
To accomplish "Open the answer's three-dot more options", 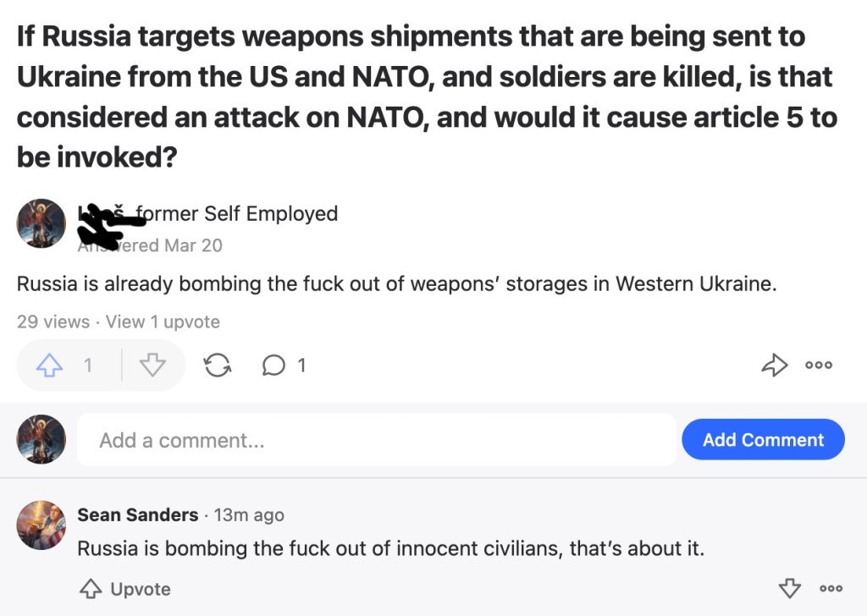I will pyautogui.click(x=820, y=366).
